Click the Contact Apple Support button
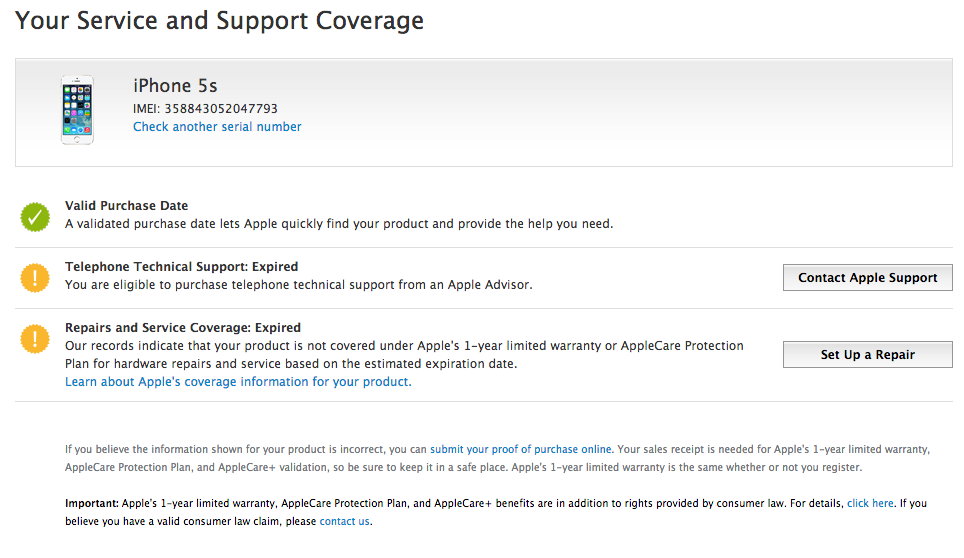This screenshot has height=558, width=964. (867, 278)
